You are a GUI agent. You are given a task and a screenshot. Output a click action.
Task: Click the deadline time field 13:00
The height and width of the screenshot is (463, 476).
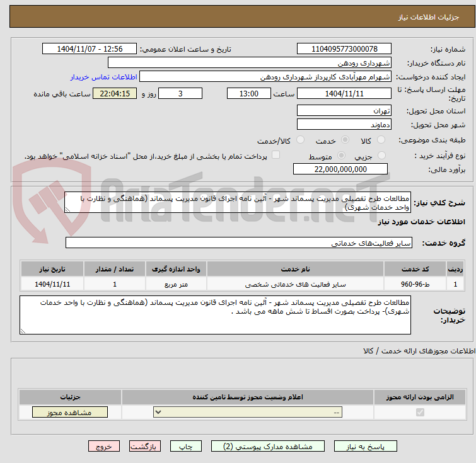tap(248, 93)
